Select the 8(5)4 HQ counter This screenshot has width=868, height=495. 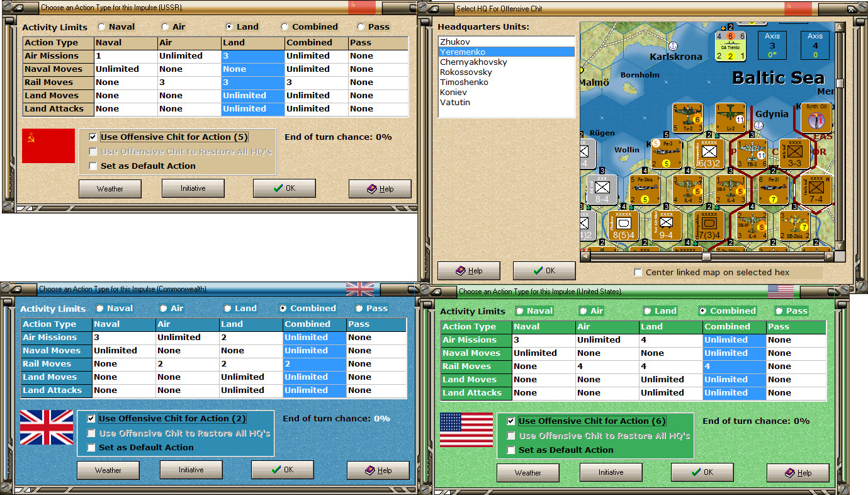[x=624, y=226]
